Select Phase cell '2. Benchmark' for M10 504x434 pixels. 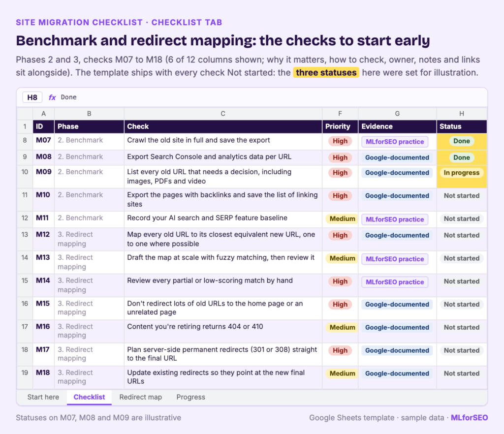click(89, 199)
